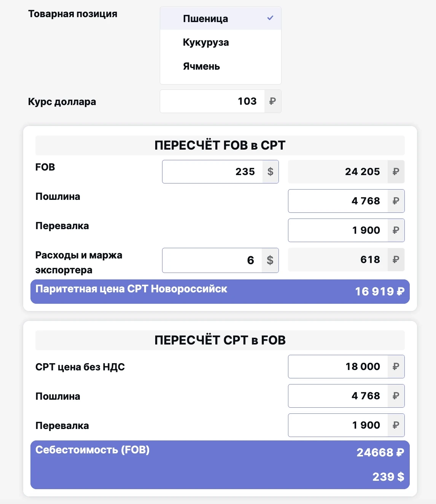Click the exporter expenses ruble value 618 field
436x504 pixels.
click(338, 260)
